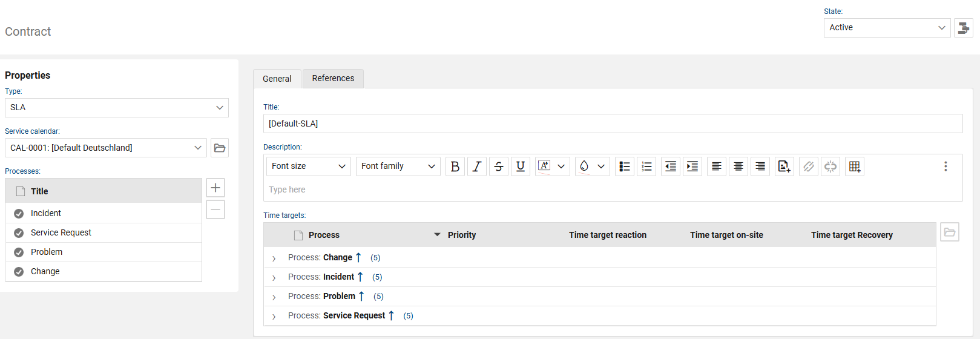Screen dimensions: 980x339
Task: Click the background color drop icon
Action: point(584,166)
